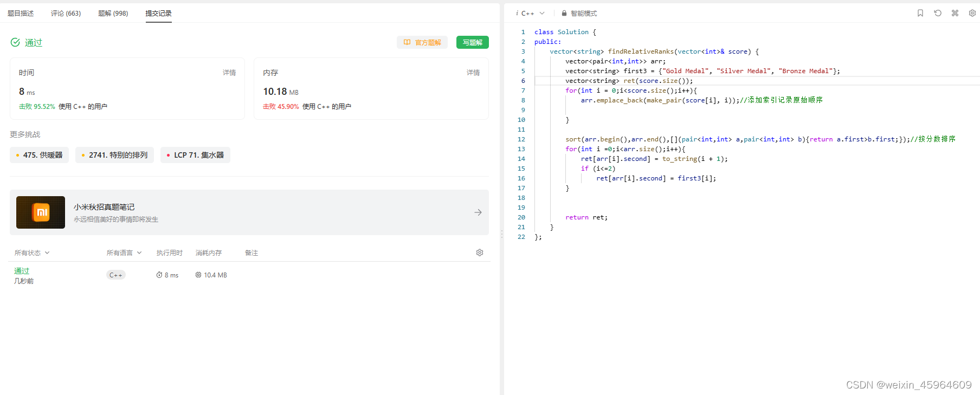Expand the 所有语言 filter dropdown

coord(124,253)
